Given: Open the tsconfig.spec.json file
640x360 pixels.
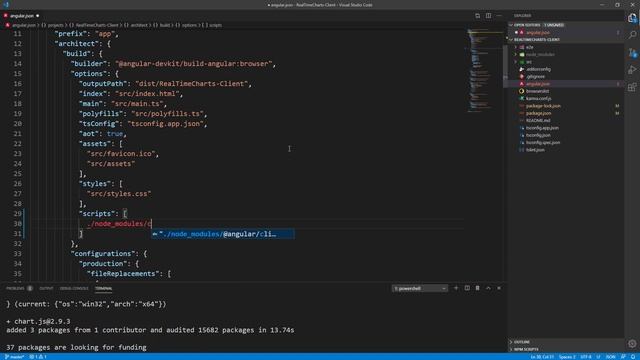Looking at the screenshot, I should point(543,142).
